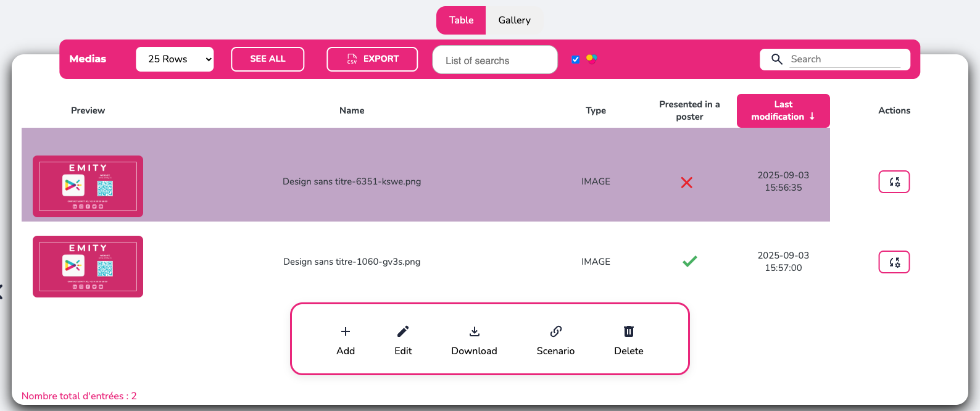Viewport: 980px width, 411px height.
Task: Click the multicolor dots color icon
Action: click(591, 59)
